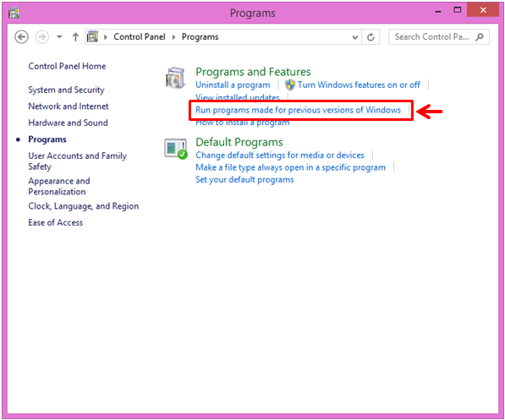This screenshot has width=505, height=420.
Task: Open Control Panel Home
Action: coord(67,66)
